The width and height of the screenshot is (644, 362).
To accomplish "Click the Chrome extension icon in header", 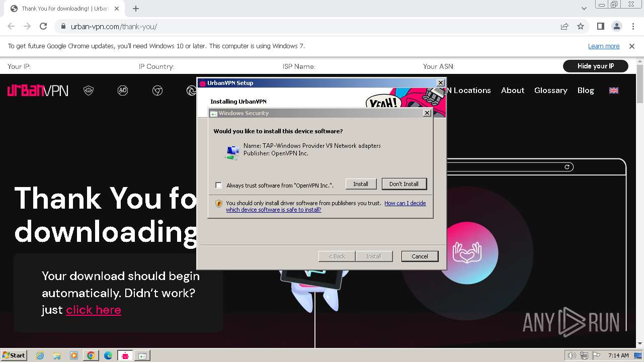I will click(x=157, y=90).
